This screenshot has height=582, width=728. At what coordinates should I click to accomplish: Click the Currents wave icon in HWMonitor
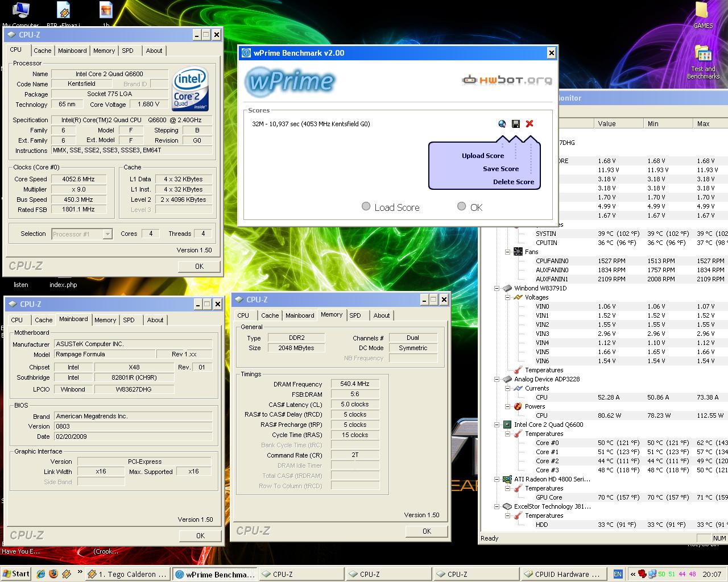coord(518,388)
